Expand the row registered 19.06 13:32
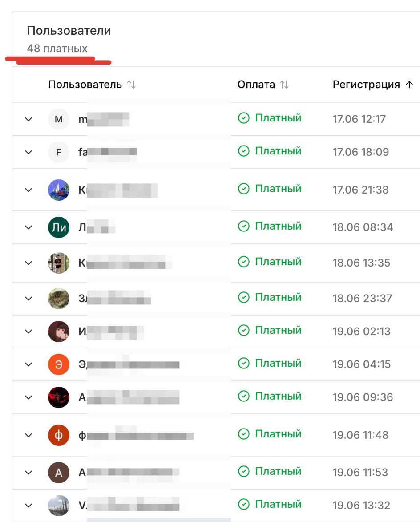Screen dimensions: 420x522 pyautogui.click(x=28, y=506)
